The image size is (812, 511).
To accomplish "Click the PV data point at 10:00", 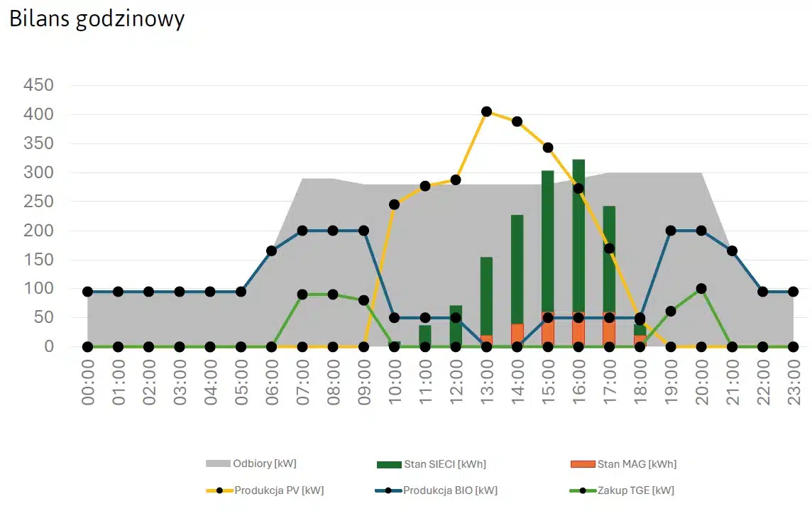I will click(394, 204).
